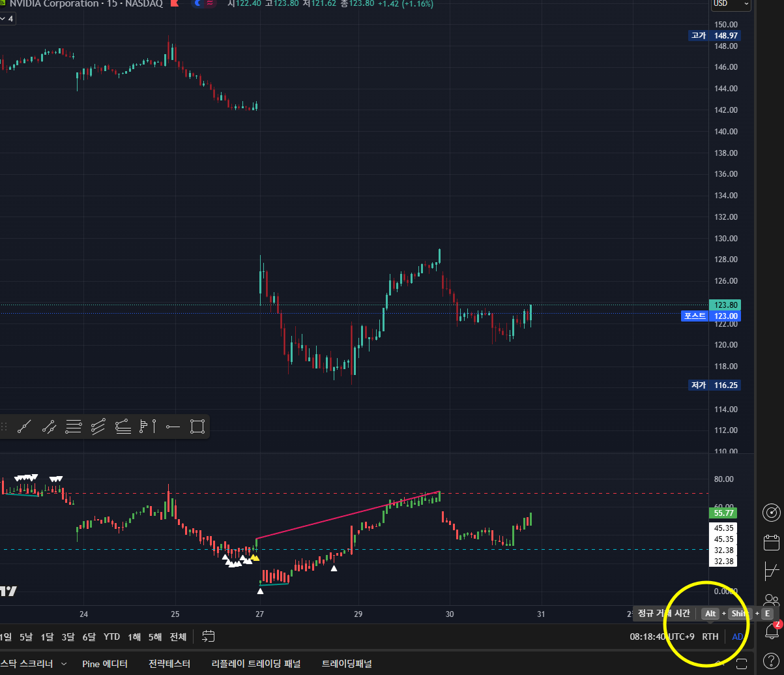Set chart range to 6달
Viewport: 784px width, 675px height.
(x=89, y=637)
